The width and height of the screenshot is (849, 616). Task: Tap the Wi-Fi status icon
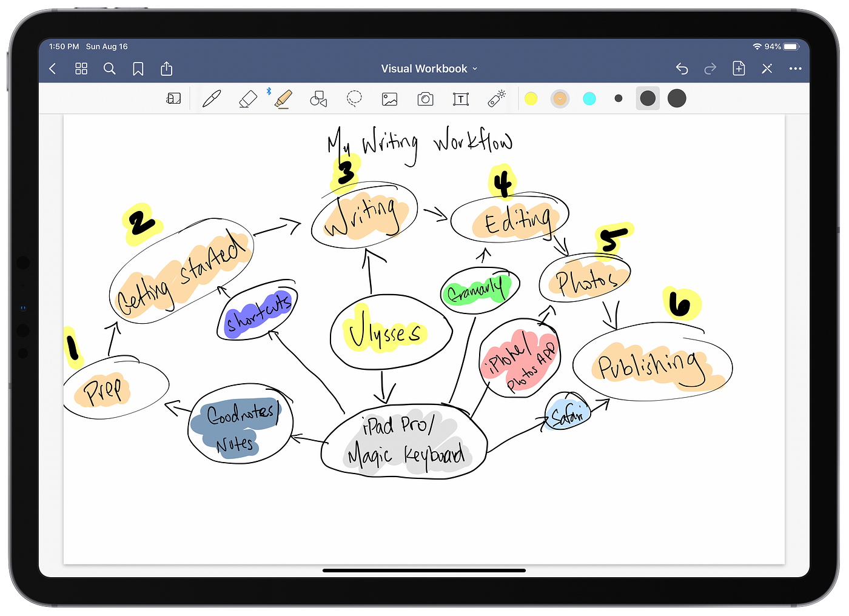pyautogui.click(x=757, y=47)
